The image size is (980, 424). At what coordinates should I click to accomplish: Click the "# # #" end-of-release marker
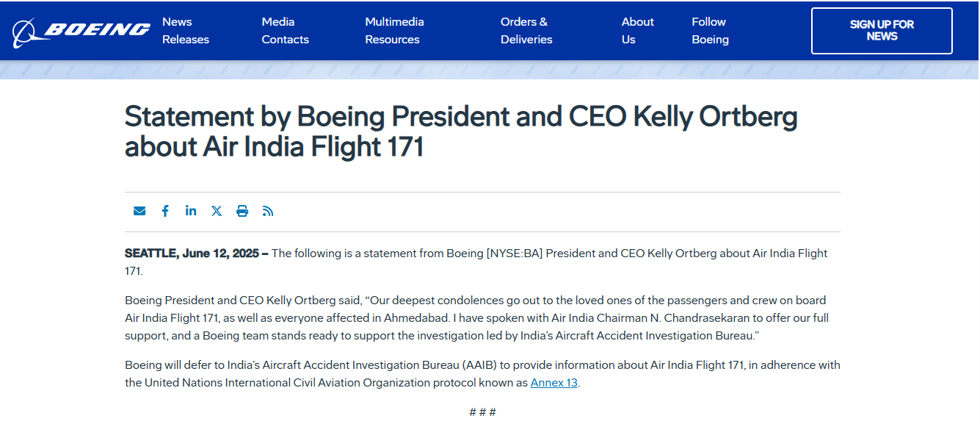482,412
